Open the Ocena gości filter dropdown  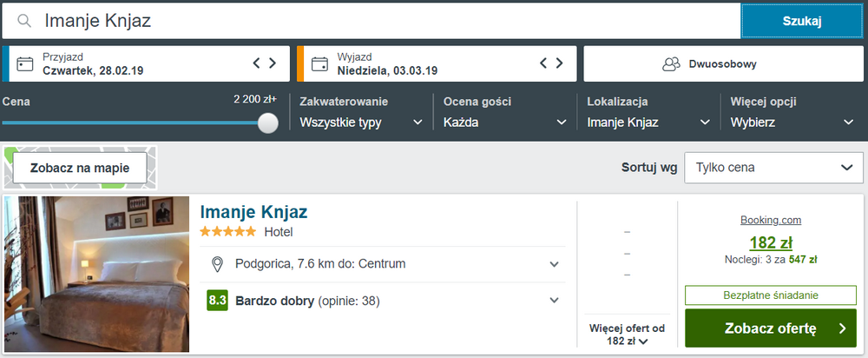pos(505,123)
